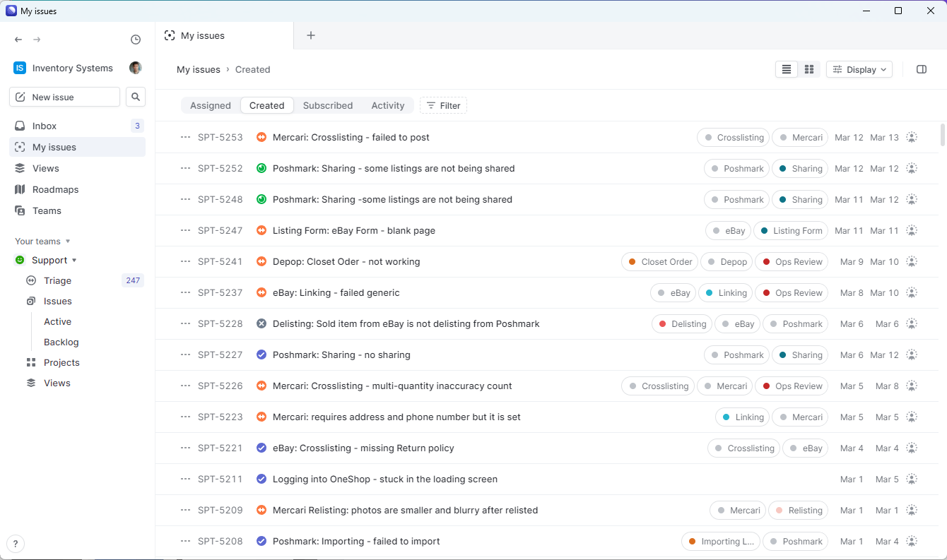Open the recent history clock icon
The image size is (947, 560).
[136, 40]
